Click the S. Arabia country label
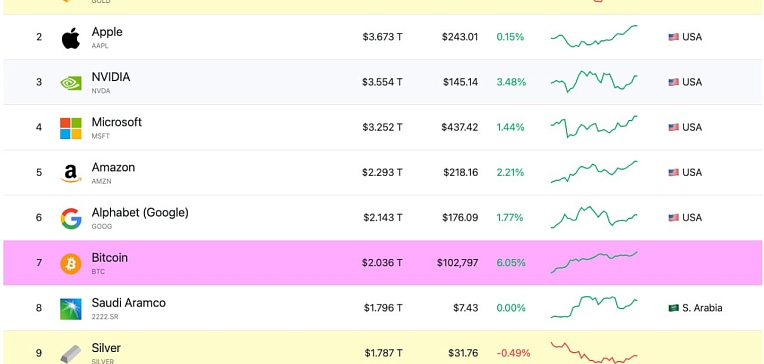Screen dimensions: 764x364 tap(702, 308)
